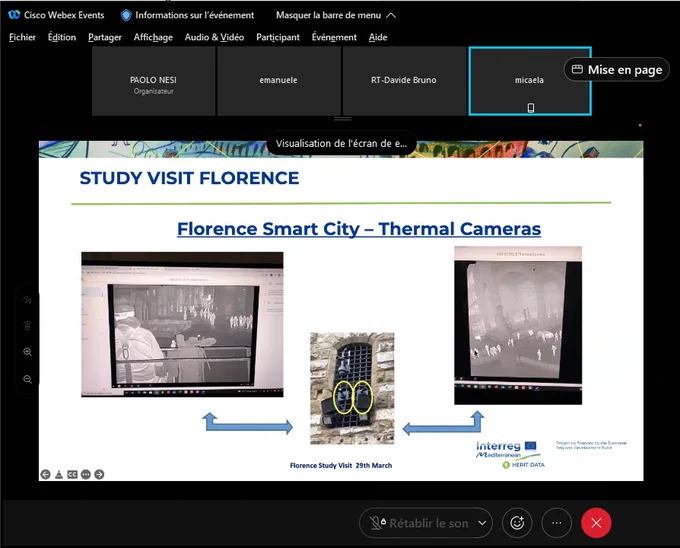The width and height of the screenshot is (680, 548).
Task: Open more options ellipsis in control bar
Action: click(x=556, y=523)
